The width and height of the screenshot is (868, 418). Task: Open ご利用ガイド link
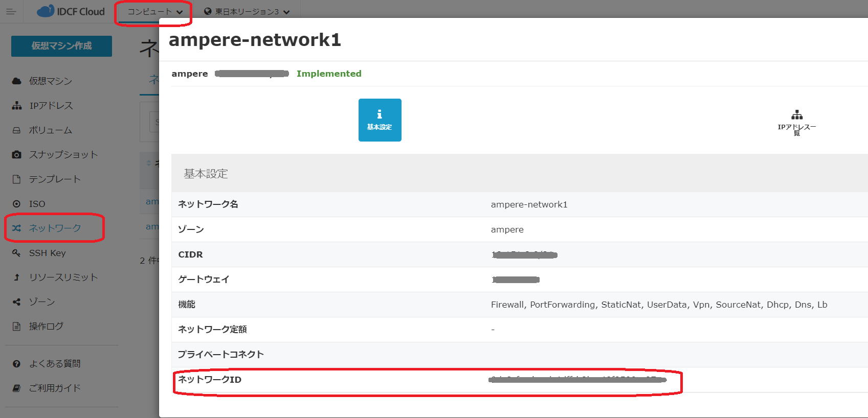(x=54, y=388)
